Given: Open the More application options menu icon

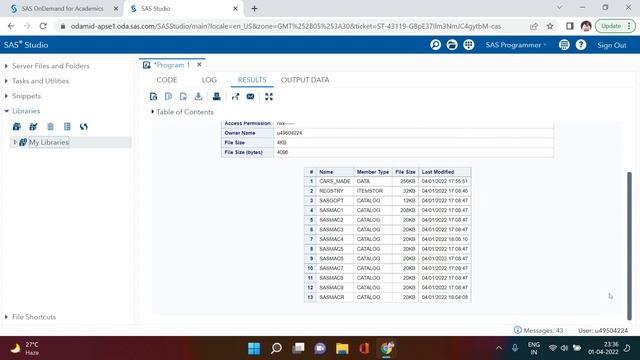Looking at the screenshot, I should (564, 45).
